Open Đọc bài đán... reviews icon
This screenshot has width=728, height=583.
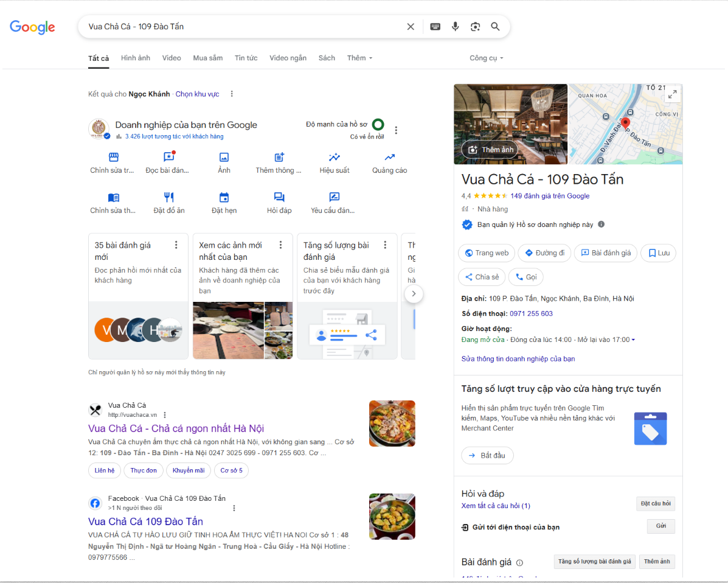click(x=168, y=156)
